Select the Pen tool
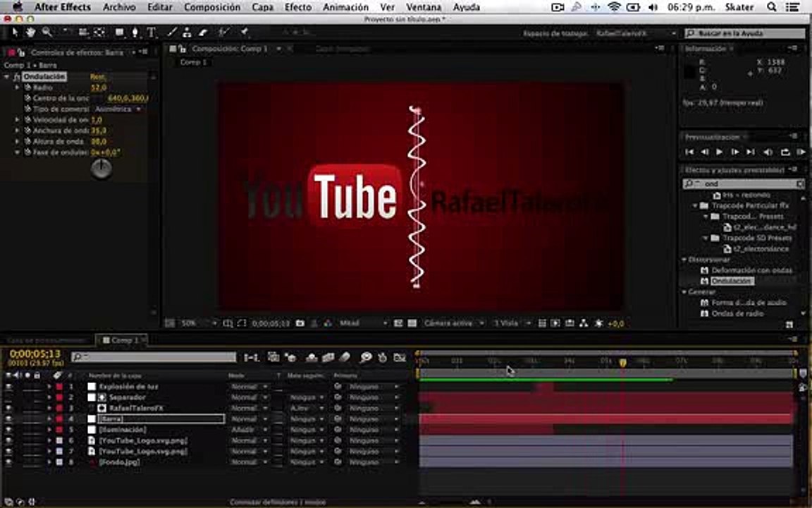 (x=135, y=32)
